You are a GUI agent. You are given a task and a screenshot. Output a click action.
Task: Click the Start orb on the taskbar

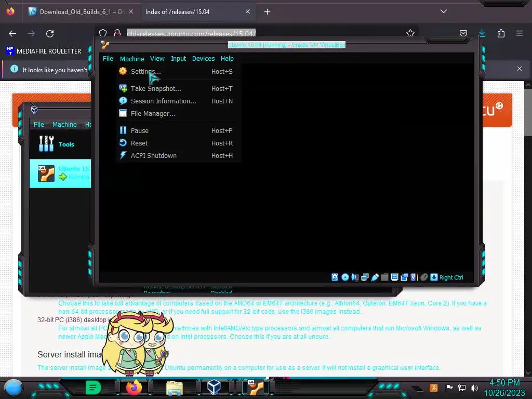[x=13, y=388]
